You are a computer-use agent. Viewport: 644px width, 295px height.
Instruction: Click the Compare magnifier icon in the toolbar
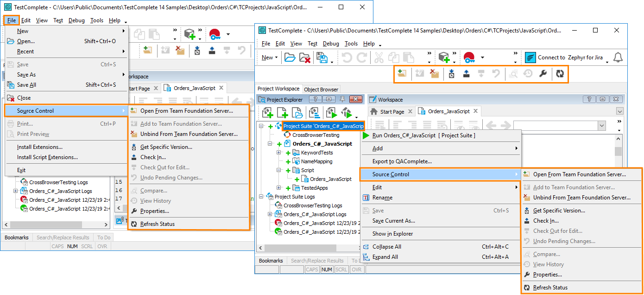[x=513, y=74]
